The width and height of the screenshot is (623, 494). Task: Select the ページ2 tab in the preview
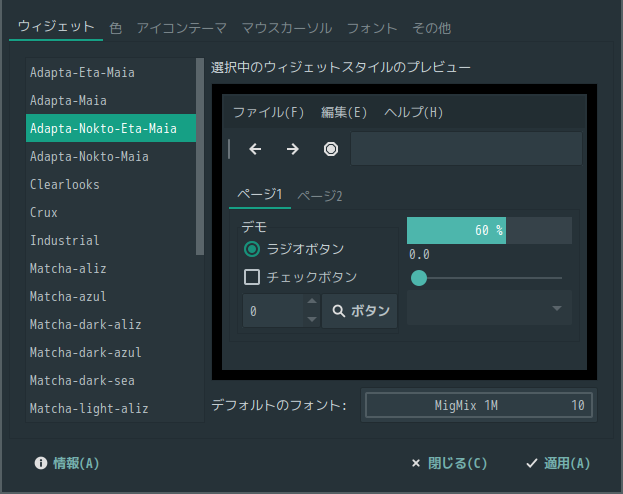pos(320,196)
